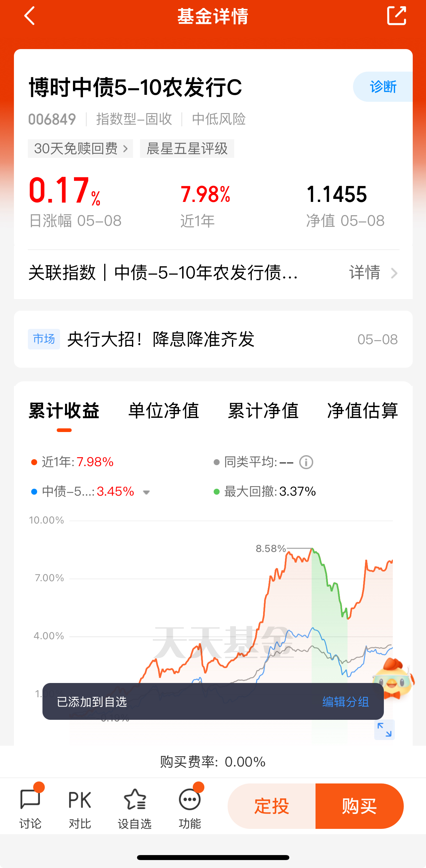
Task: Open the share icon in header
Action: point(396,16)
